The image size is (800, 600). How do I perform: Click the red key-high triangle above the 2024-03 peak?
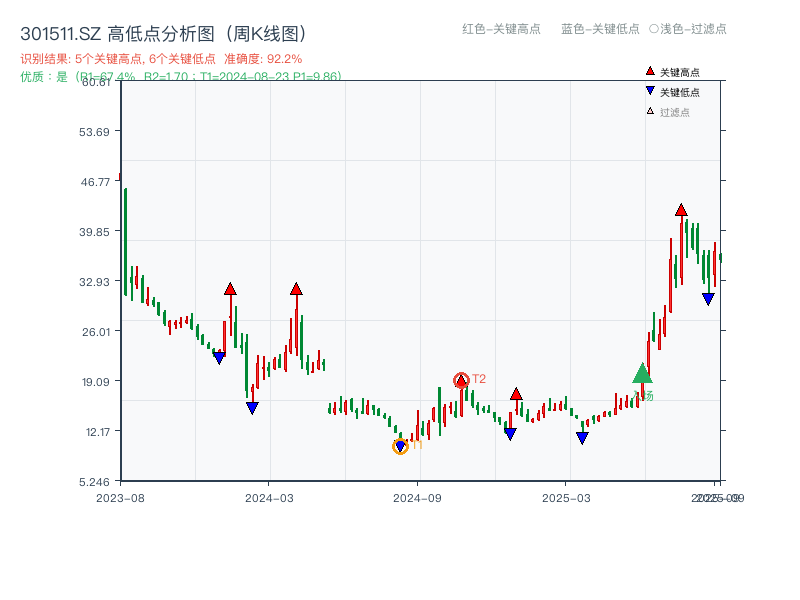(x=296, y=287)
